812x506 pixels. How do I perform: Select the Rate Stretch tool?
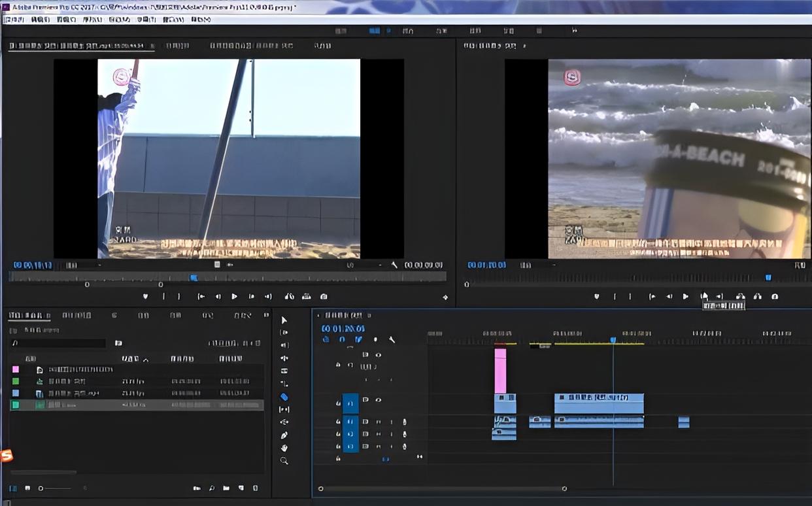284,384
